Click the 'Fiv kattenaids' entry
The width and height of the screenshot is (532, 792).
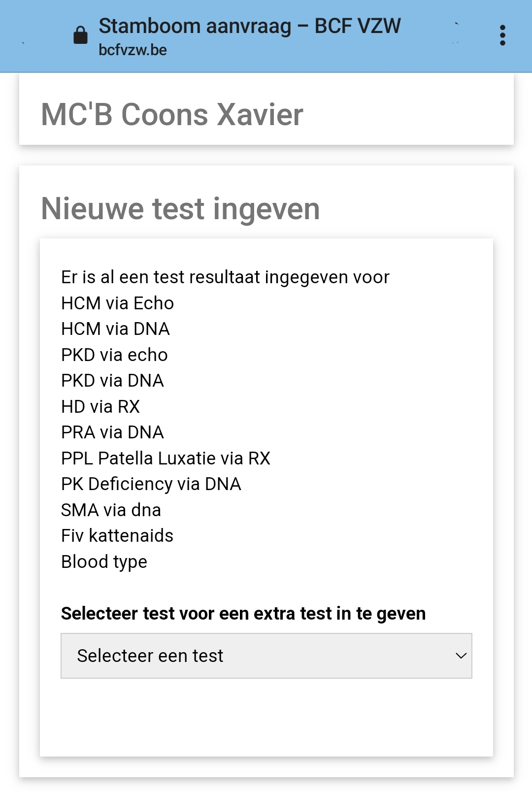click(x=117, y=536)
